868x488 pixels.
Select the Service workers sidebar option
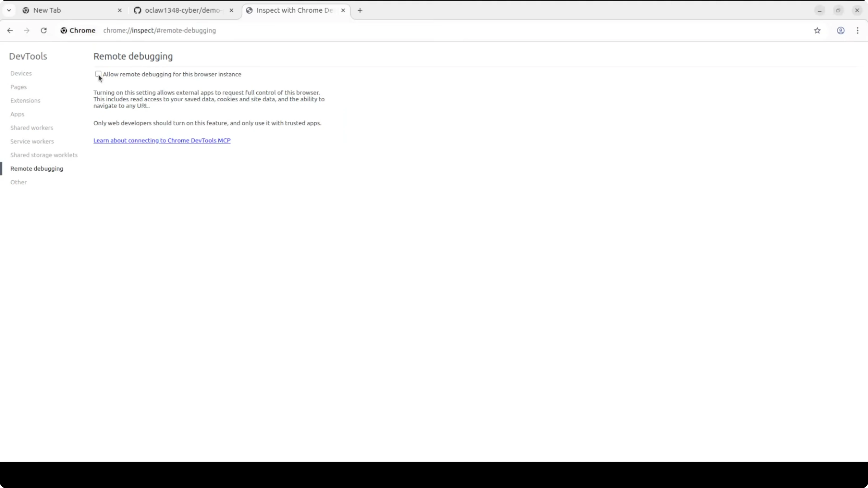tap(32, 141)
